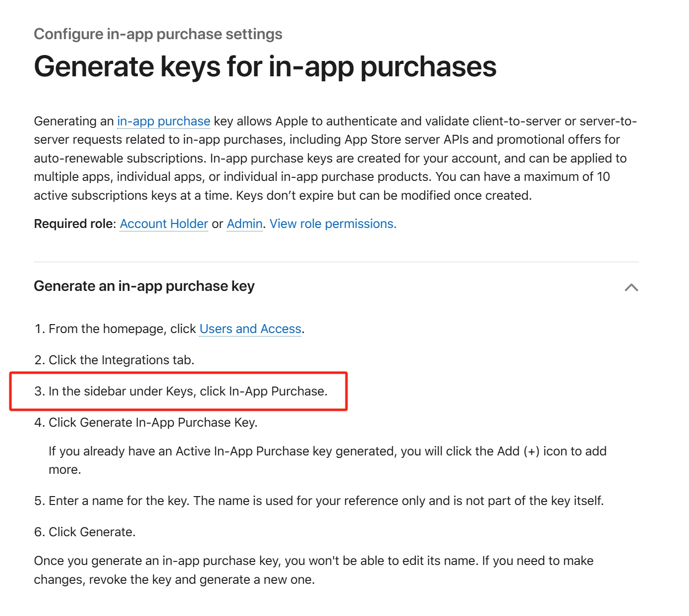
Task: Click the Configure in-app purchase settings breadcrumb
Action: [158, 34]
